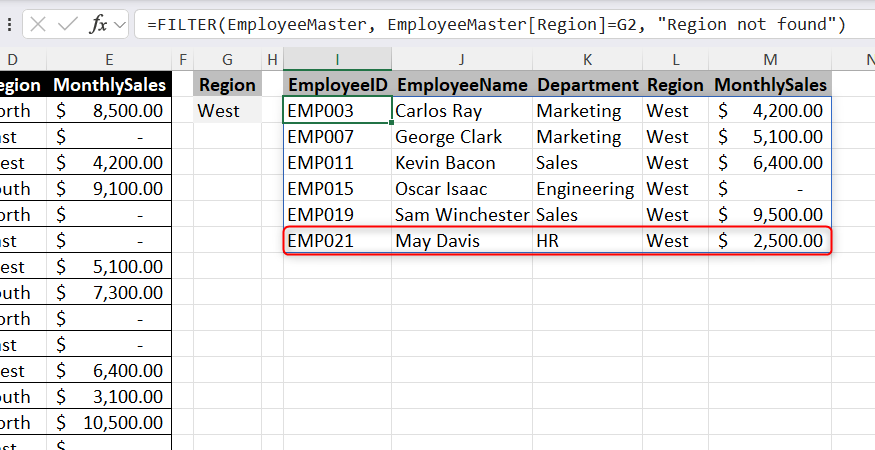Viewport: 875px width, 450px height.
Task: Select cell EMP011
Action: [337, 162]
